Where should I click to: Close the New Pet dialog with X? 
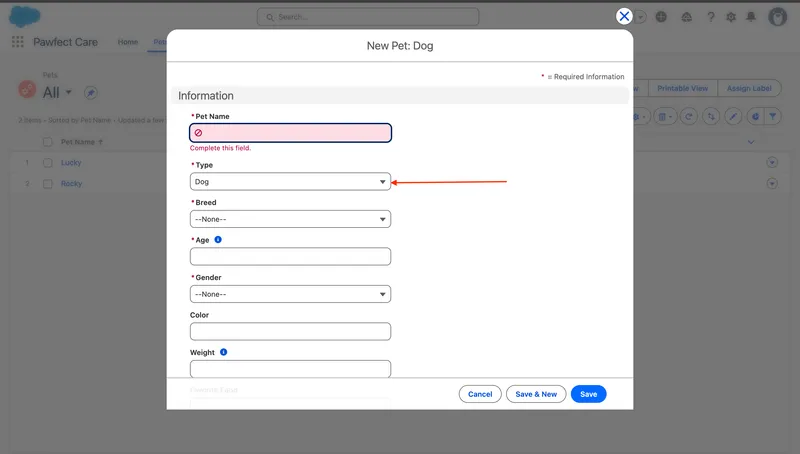(x=624, y=16)
